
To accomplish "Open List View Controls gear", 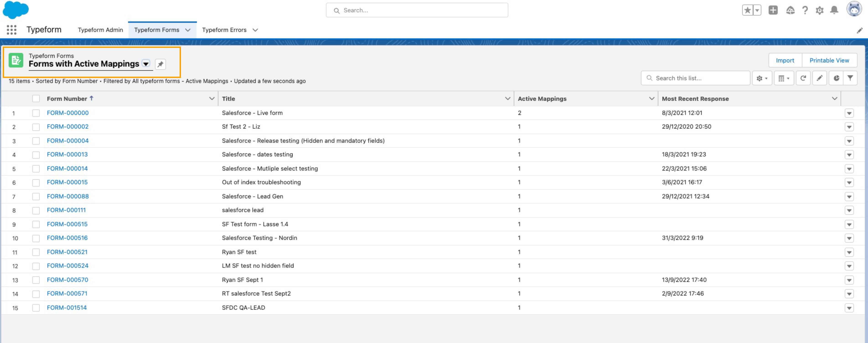I will 762,78.
